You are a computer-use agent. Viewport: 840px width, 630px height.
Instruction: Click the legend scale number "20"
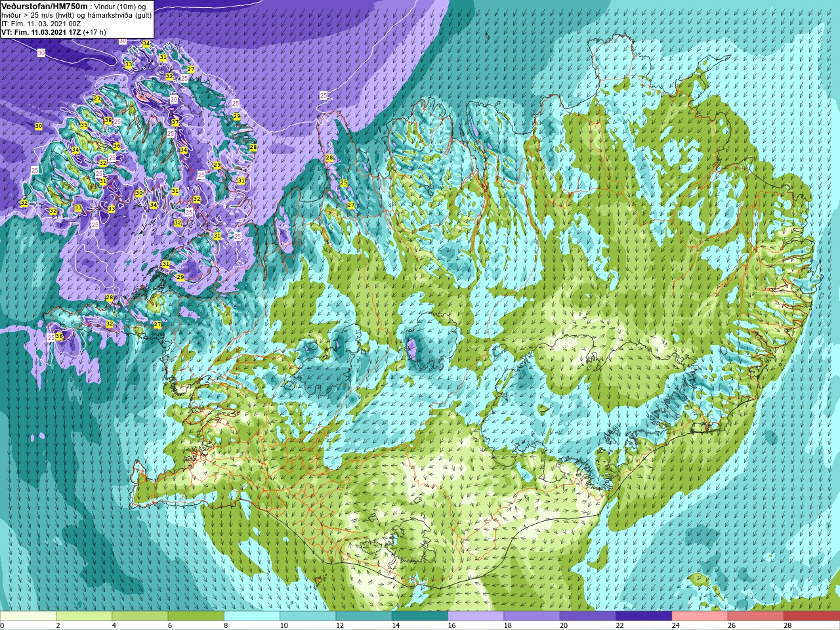pyautogui.click(x=564, y=625)
